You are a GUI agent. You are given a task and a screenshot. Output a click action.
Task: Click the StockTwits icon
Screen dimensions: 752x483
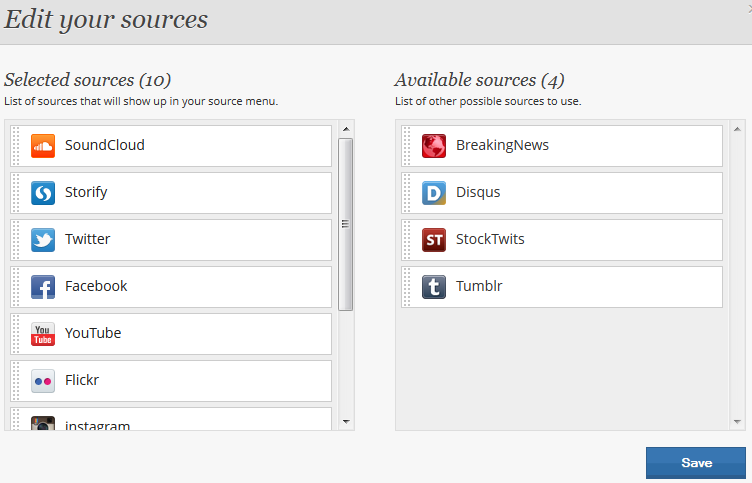[434, 240]
